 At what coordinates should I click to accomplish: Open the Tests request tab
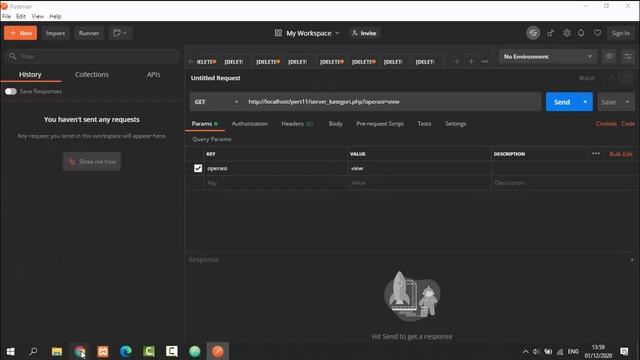424,124
